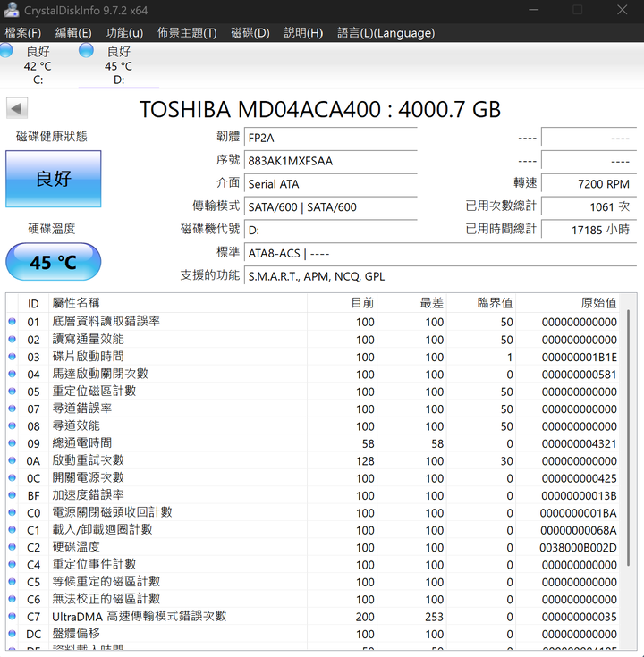Click status dot for attribute BF row
Image resolution: width=644 pixels, height=657 pixels.
pyautogui.click(x=13, y=495)
